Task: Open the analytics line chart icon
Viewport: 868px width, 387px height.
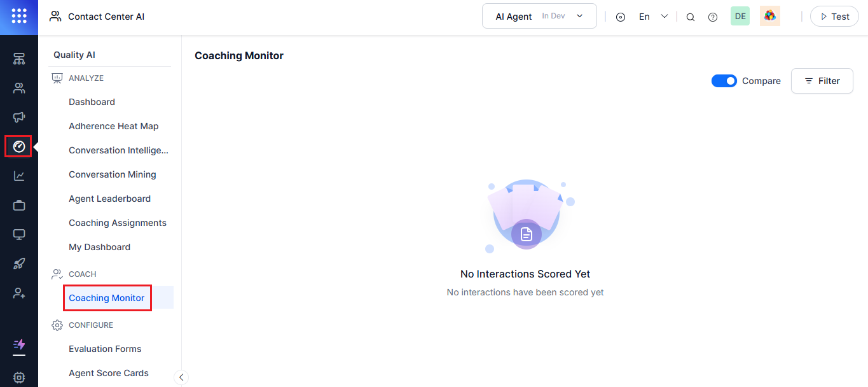Action: tap(19, 176)
